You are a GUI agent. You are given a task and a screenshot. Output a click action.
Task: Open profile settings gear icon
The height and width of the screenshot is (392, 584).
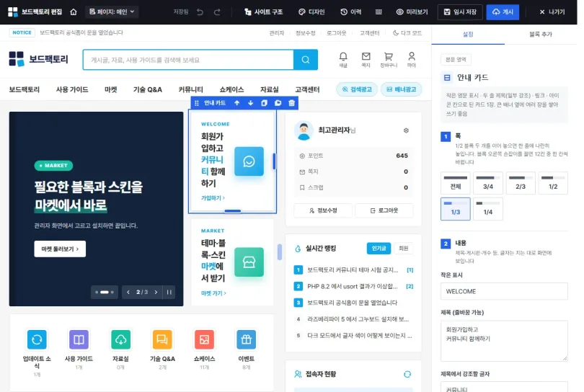tap(406, 130)
